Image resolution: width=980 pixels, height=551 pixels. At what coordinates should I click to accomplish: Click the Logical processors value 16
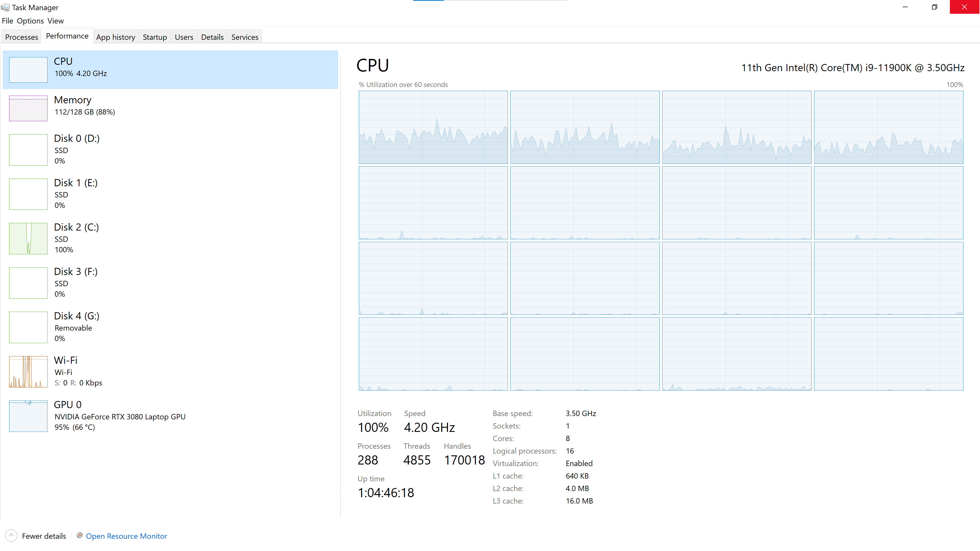click(570, 451)
